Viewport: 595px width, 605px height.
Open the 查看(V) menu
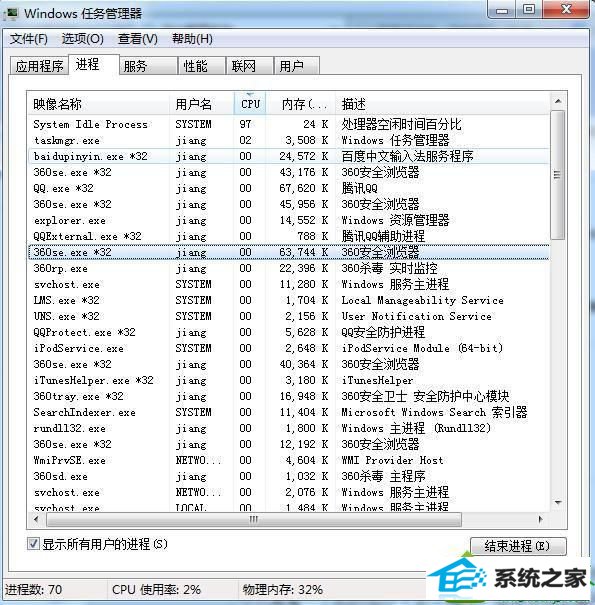(x=137, y=39)
